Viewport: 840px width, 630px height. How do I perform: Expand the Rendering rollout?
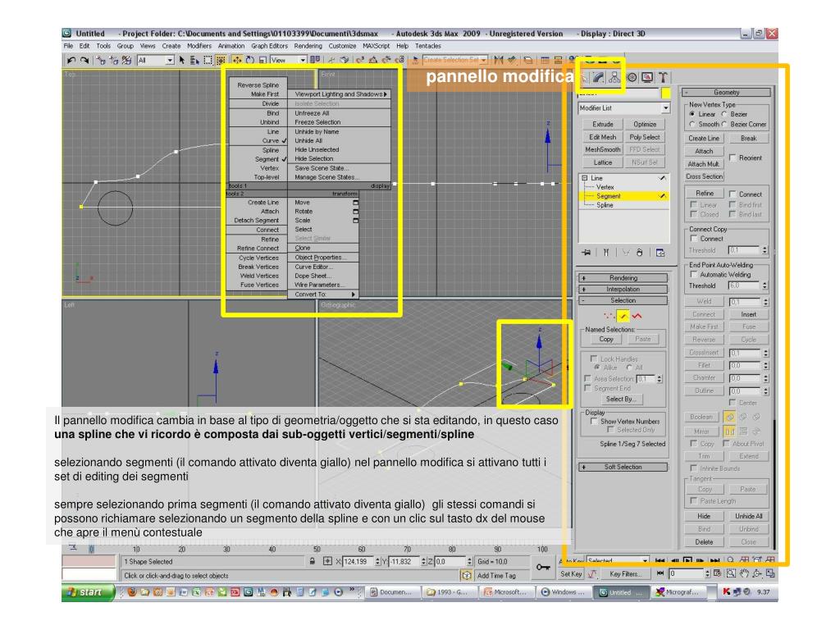[x=623, y=278]
